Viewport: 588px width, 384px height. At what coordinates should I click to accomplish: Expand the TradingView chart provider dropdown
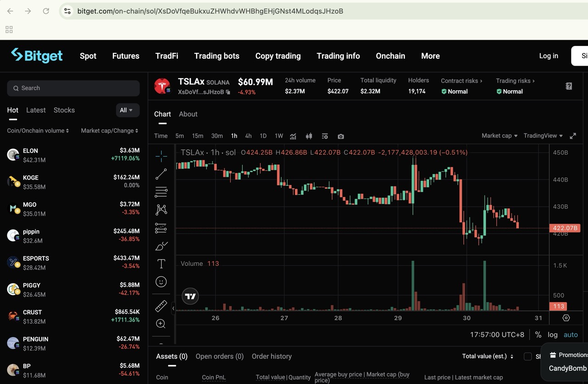tap(543, 136)
